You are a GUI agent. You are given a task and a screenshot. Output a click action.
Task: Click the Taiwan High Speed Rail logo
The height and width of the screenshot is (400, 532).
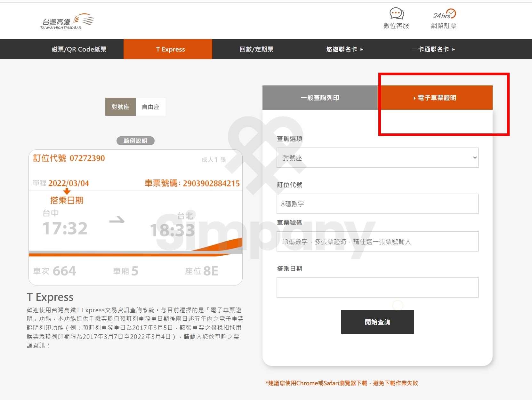tap(68, 21)
